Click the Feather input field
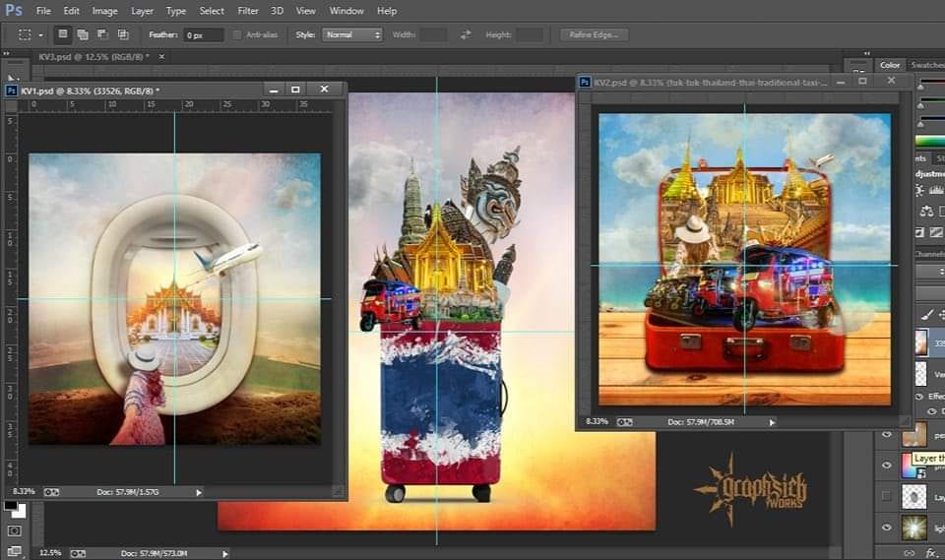This screenshot has width=945, height=560. click(x=203, y=34)
